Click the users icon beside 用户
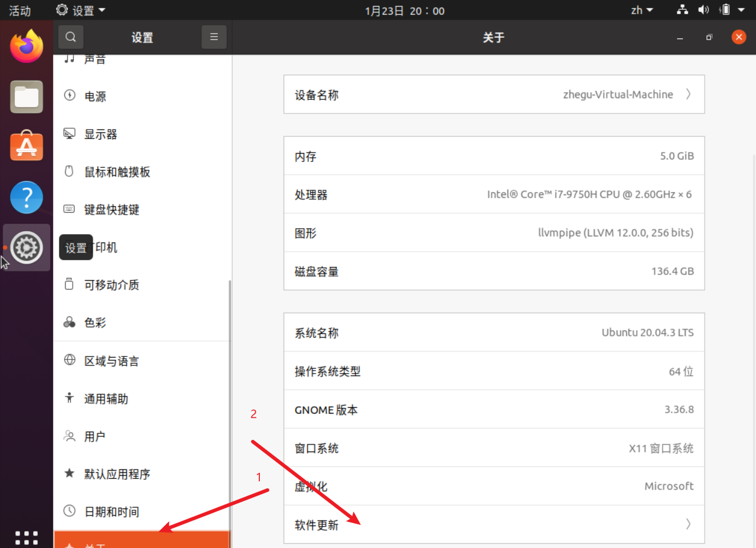Viewport: 756px width, 548px height. [x=69, y=436]
